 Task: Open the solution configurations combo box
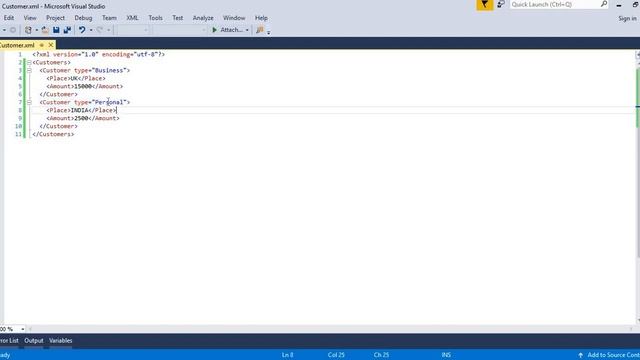132,30
